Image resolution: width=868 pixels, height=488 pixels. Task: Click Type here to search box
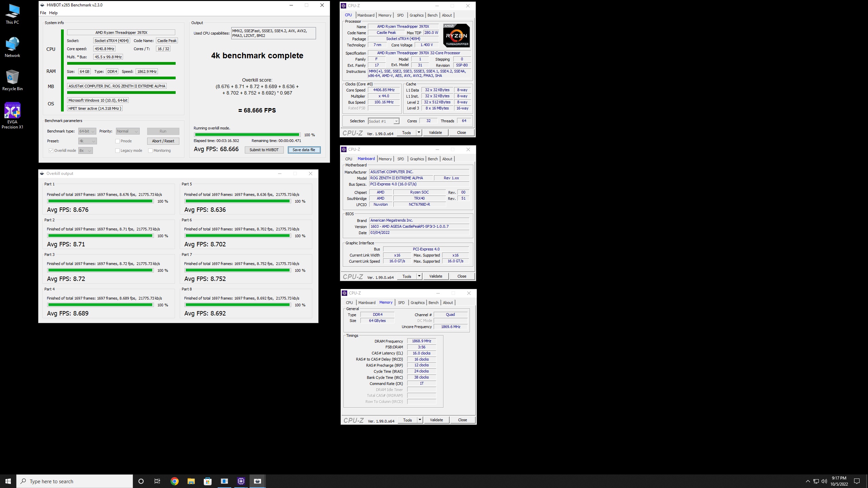click(75, 481)
